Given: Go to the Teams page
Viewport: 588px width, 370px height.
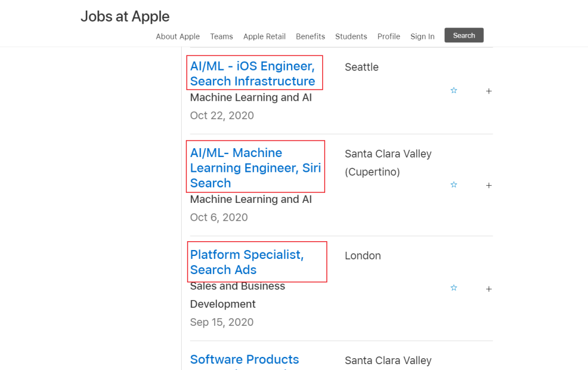Looking at the screenshot, I should 222,36.
